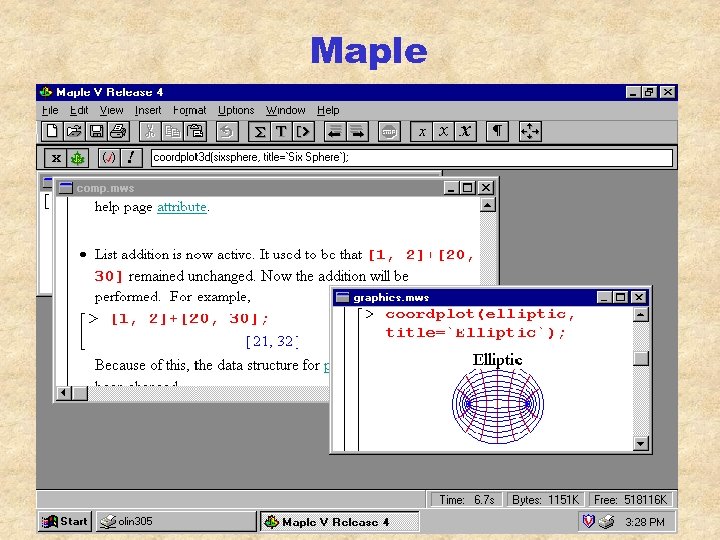Screen dimensions: 720x540
Task: Click the Start button on taskbar
Action: tap(65, 522)
